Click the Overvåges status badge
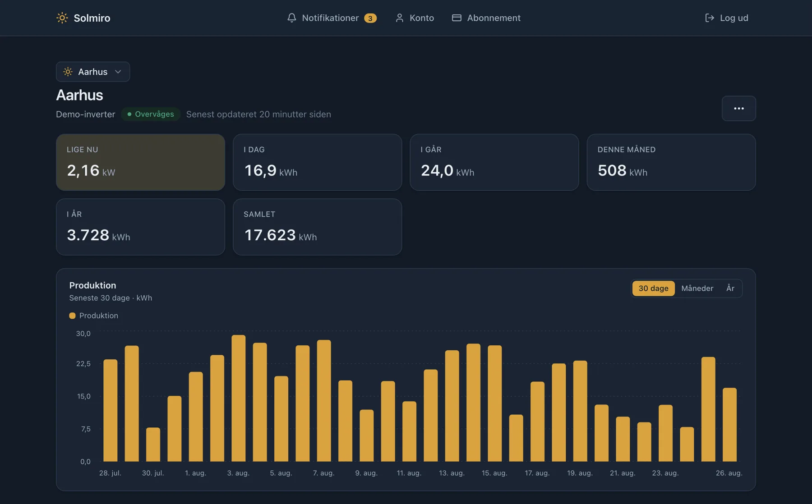Screen dimensions: 812x504 pos(151,114)
